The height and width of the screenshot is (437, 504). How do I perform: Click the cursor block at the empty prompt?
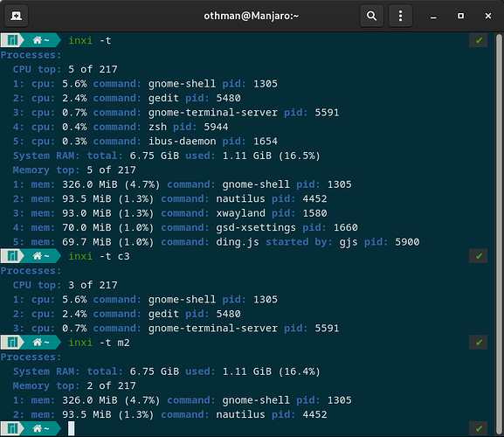71,428
